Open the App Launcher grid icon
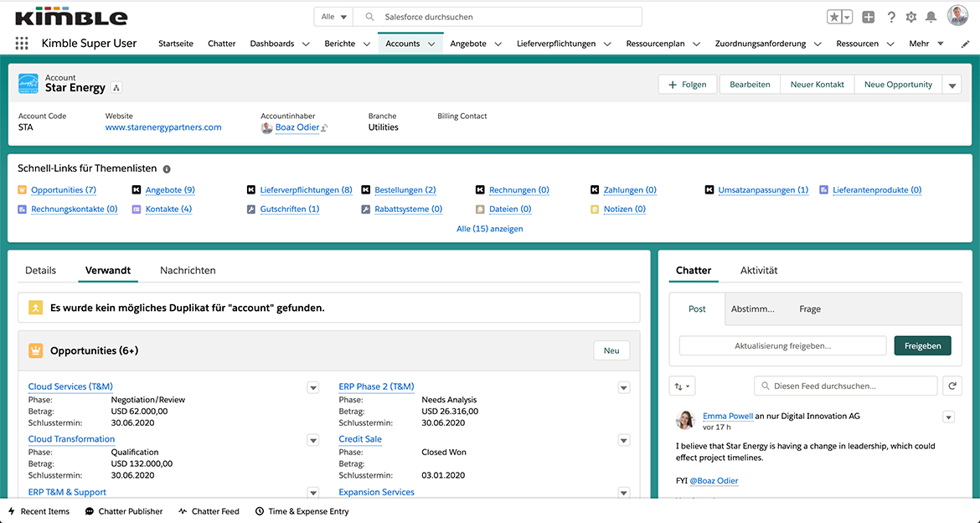Screen dimensions: 980x523 [22, 44]
